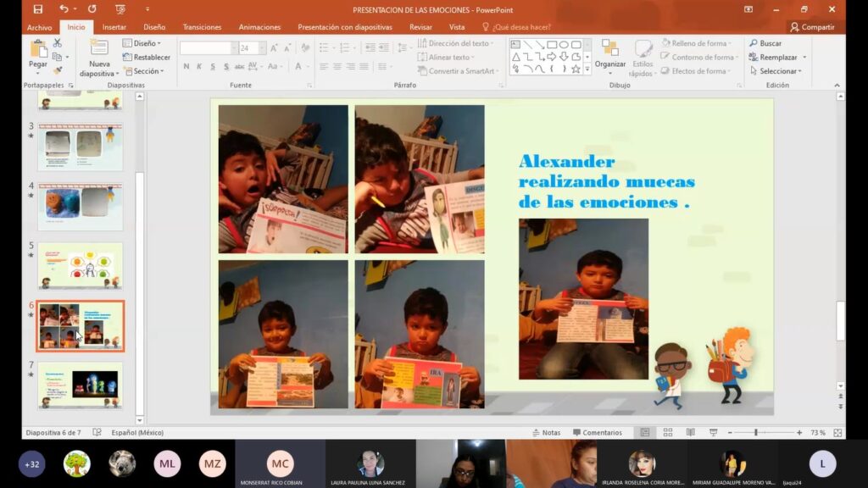Start the slideshow from the status bar icon

coord(713,433)
